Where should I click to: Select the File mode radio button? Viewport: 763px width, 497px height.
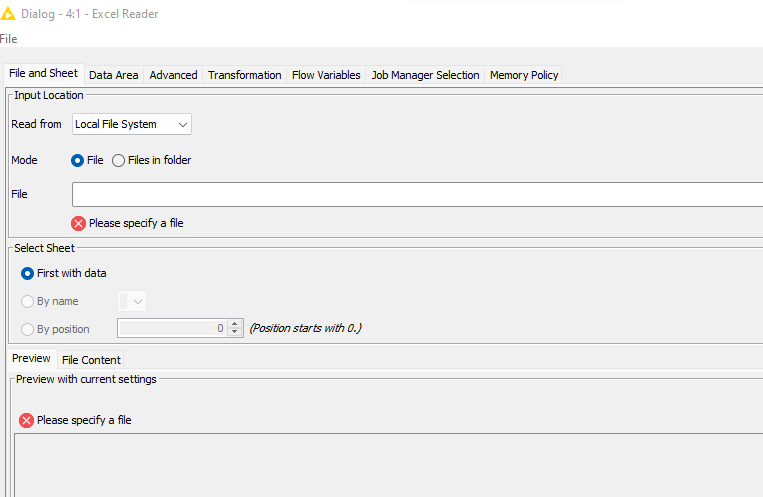(x=77, y=160)
